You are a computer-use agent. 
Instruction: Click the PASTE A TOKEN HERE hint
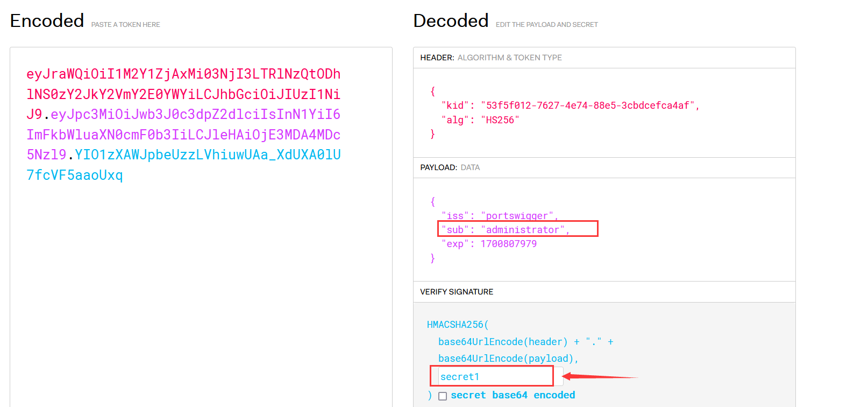(126, 25)
